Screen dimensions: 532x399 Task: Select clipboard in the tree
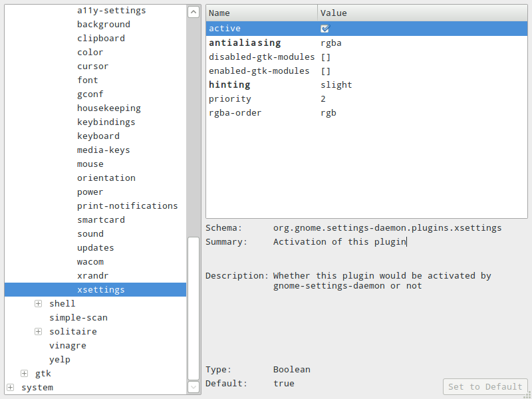click(101, 39)
